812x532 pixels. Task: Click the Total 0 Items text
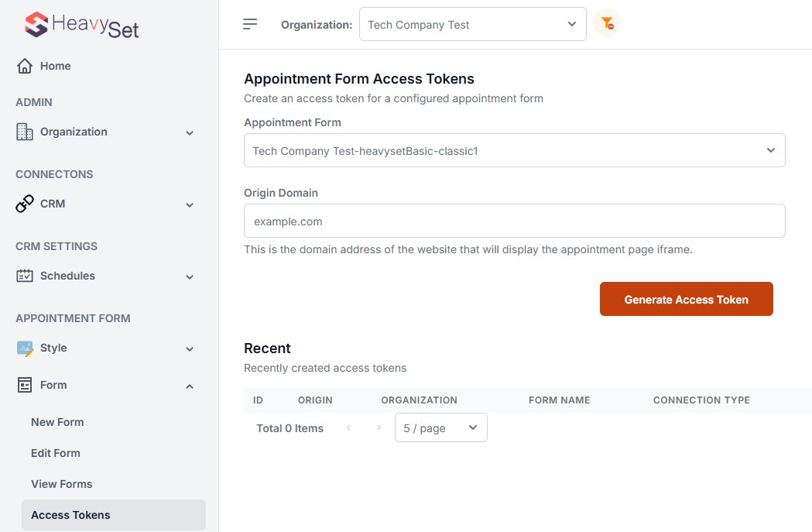(290, 428)
